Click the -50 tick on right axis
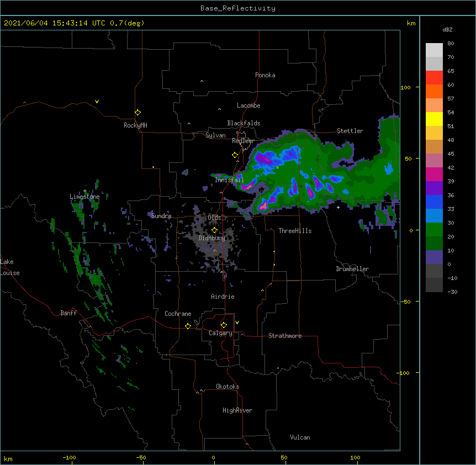The height and width of the screenshot is (465, 476). 405,302
